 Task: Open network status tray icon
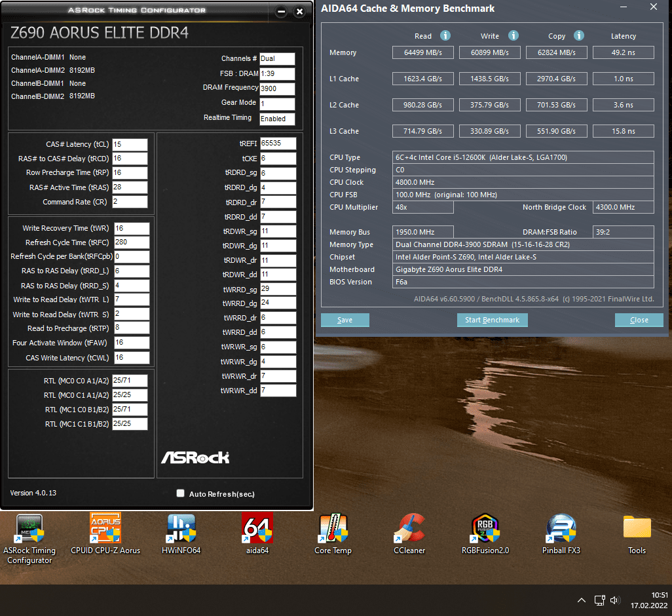coord(599,600)
